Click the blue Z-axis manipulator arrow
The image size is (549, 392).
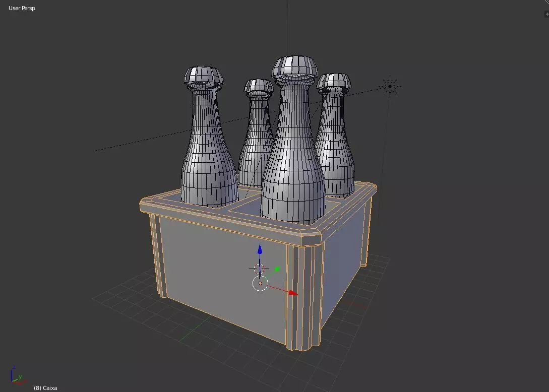(x=260, y=249)
